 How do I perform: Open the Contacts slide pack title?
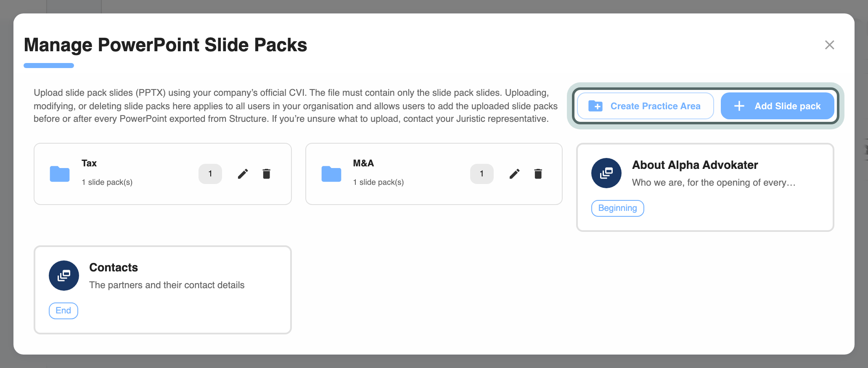tap(114, 268)
